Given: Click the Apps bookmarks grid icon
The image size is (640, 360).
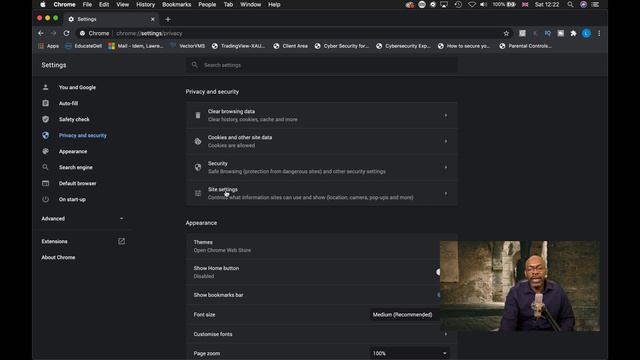Looking at the screenshot, I should 41,46.
